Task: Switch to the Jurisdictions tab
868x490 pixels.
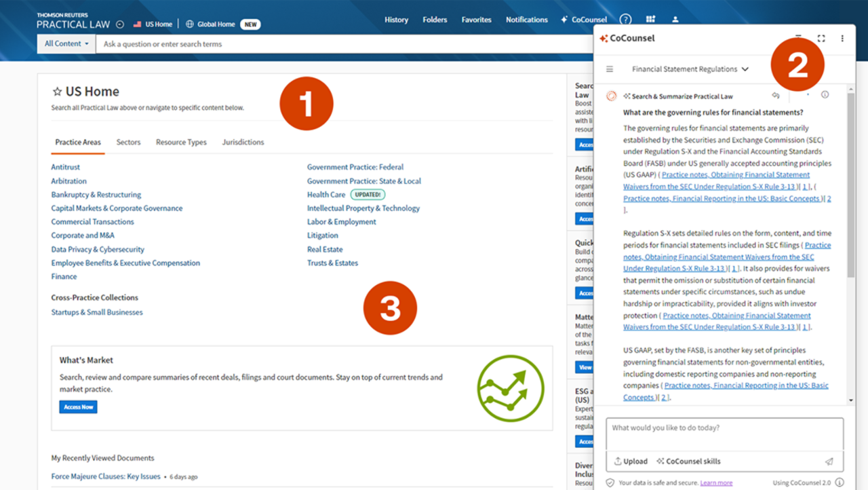Action: pyautogui.click(x=243, y=143)
